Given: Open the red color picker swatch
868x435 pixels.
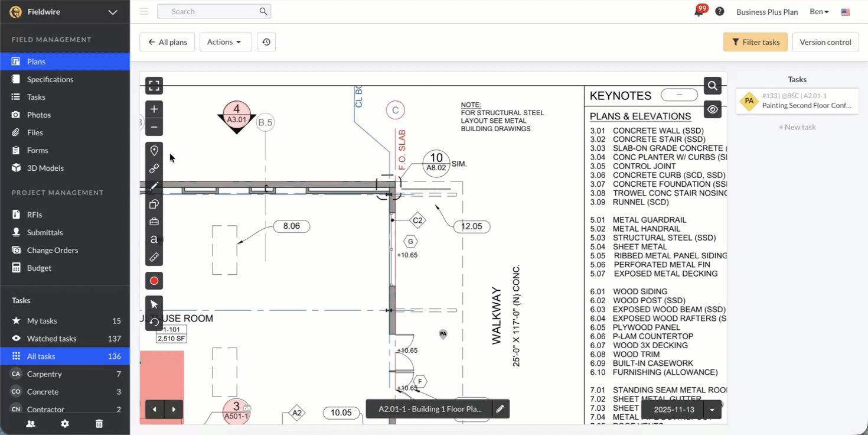Looking at the screenshot, I should click(154, 281).
